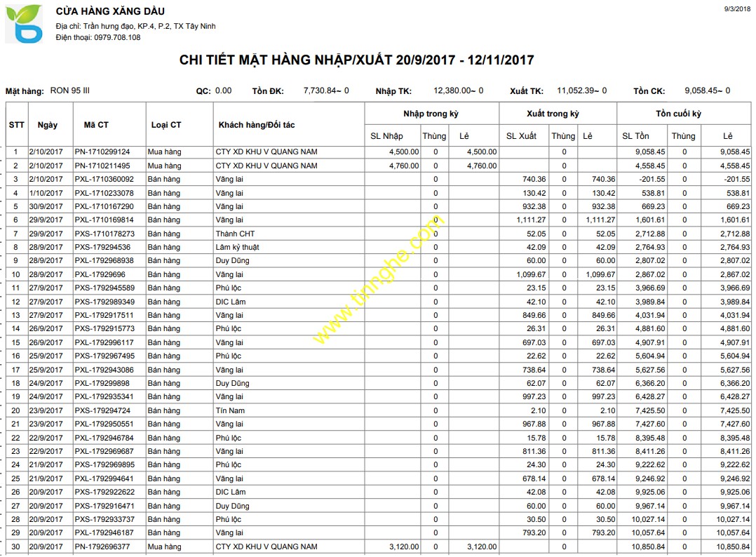Screen dimensions: 756x557
Task: Select voucher code PXS-1710178273
Action: click(104, 234)
